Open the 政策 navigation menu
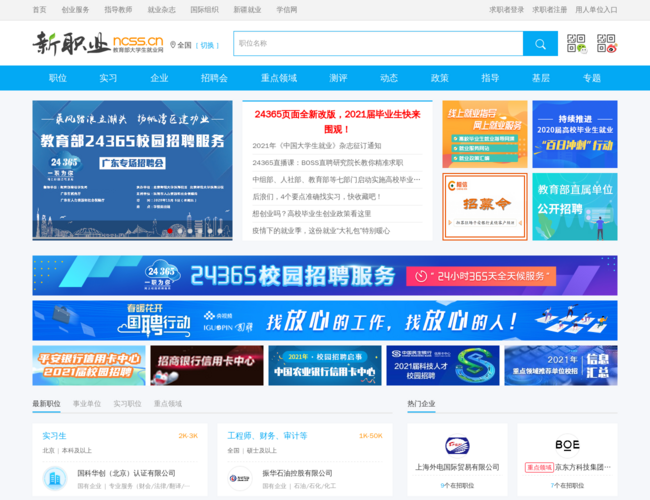The image size is (650, 500). 439,78
